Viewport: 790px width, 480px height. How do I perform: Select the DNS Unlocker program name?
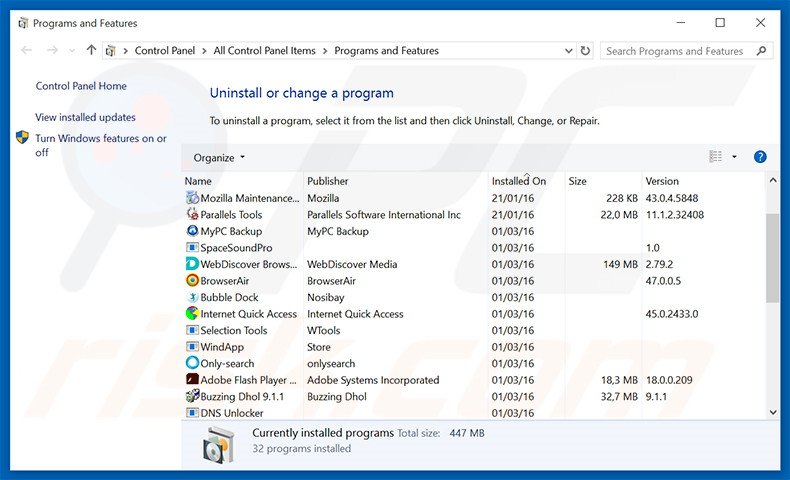(x=232, y=413)
